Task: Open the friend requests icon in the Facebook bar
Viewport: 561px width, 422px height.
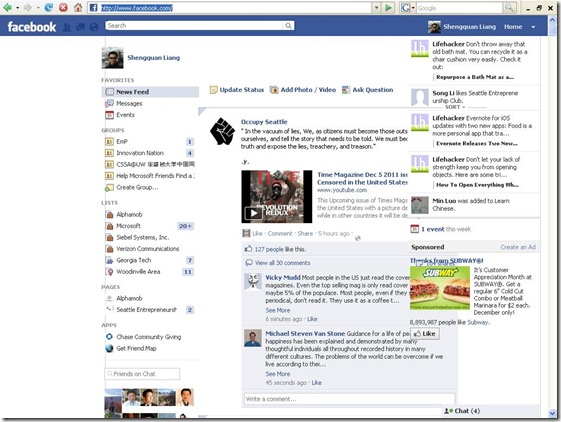Action: pyautogui.click(x=67, y=27)
